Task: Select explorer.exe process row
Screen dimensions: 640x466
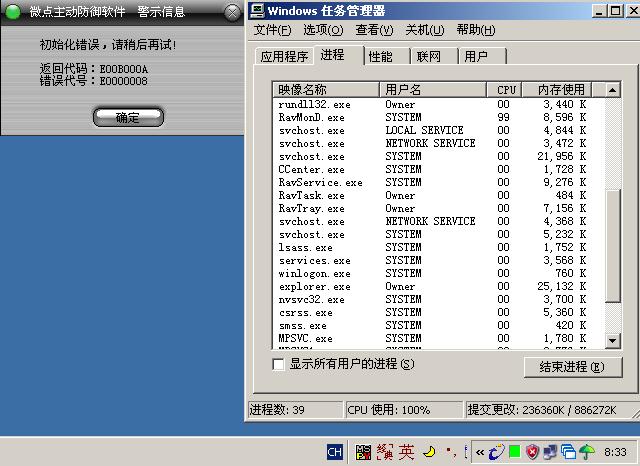Action: pos(438,286)
